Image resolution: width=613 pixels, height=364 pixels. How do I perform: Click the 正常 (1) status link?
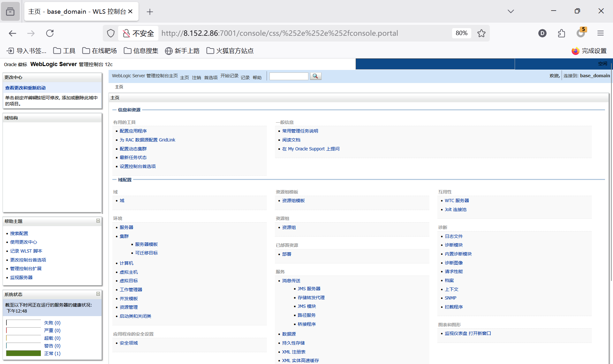point(52,353)
